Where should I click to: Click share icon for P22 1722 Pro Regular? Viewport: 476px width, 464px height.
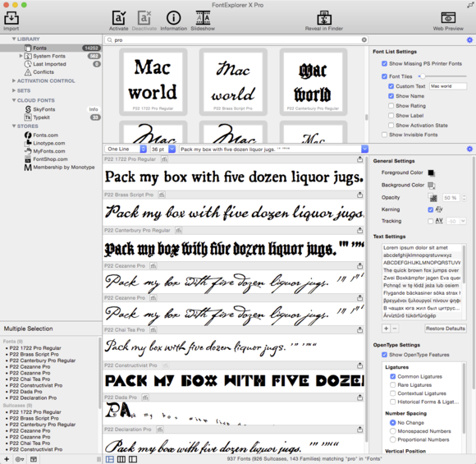(359, 159)
